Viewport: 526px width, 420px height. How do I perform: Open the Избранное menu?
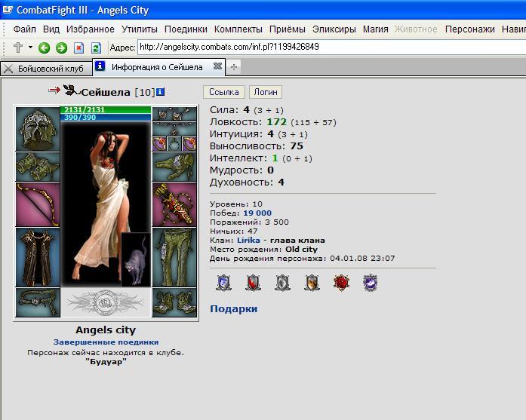[x=91, y=29]
